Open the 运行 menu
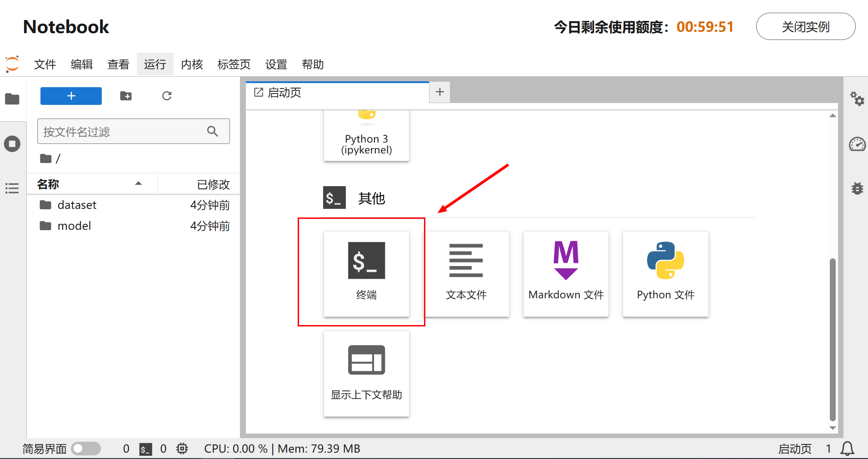The width and height of the screenshot is (868, 459). [155, 64]
